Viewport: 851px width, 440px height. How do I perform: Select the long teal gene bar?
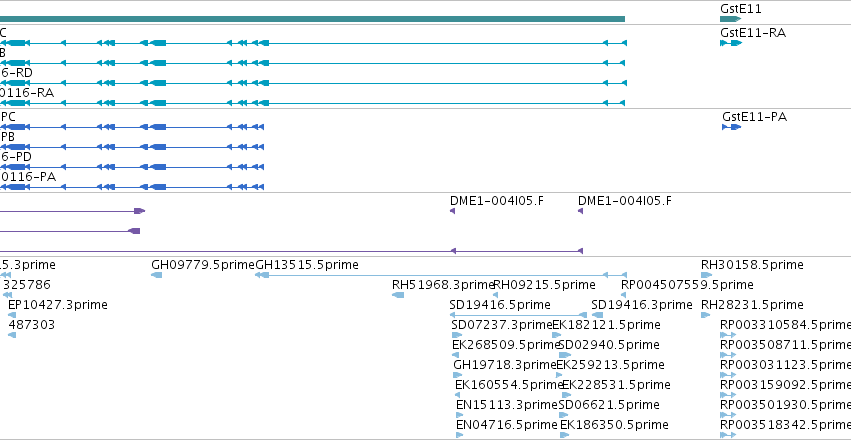tap(313, 19)
